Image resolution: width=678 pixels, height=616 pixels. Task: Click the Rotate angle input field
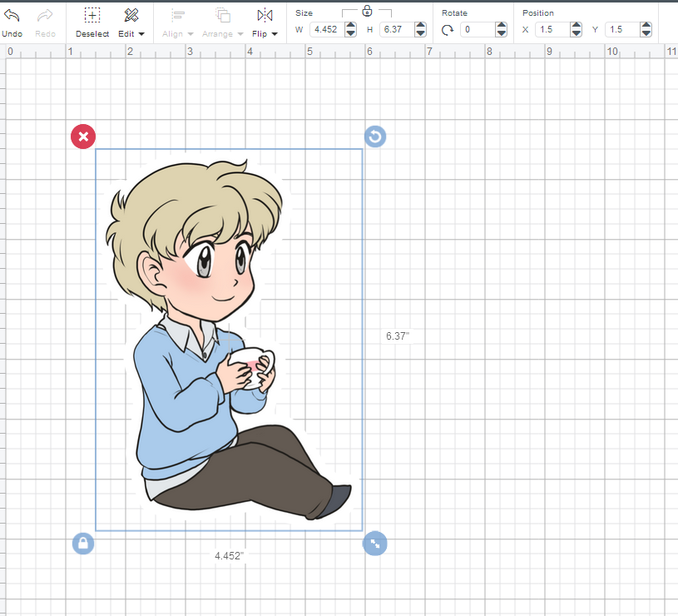click(x=478, y=29)
